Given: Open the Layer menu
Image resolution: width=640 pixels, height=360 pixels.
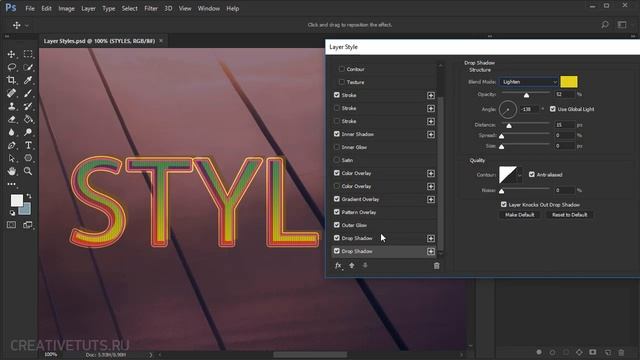Looking at the screenshot, I should tap(88, 8).
